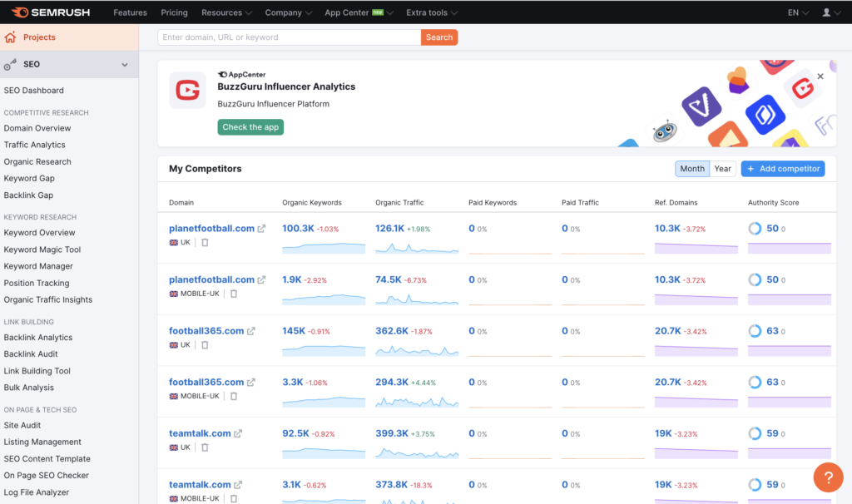Open Keyword Magic Tool

[x=42, y=250]
